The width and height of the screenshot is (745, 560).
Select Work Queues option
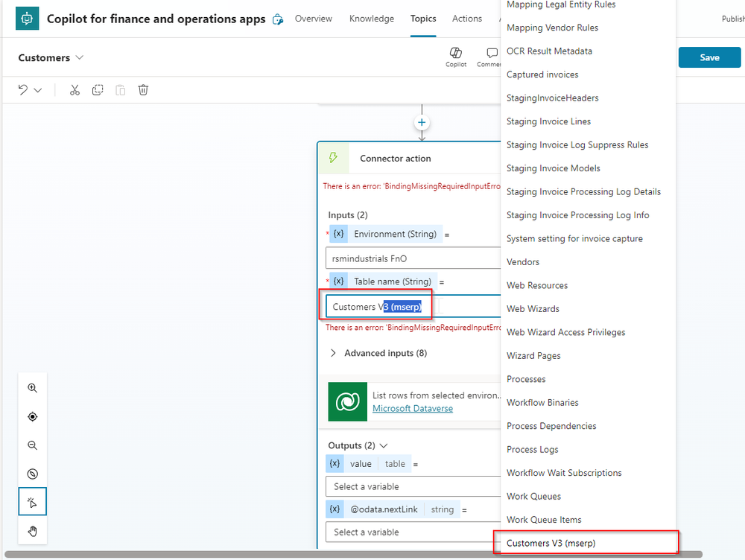589,496
